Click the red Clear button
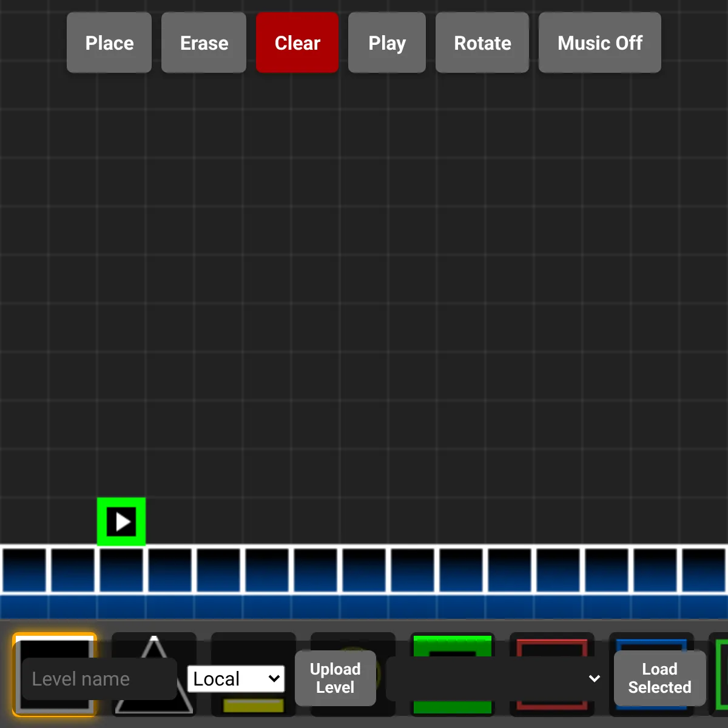This screenshot has height=728, width=728. (297, 42)
